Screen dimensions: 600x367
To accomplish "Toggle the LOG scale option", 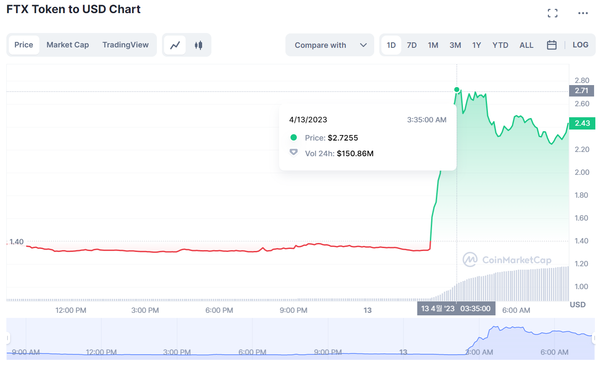I will pyautogui.click(x=580, y=45).
